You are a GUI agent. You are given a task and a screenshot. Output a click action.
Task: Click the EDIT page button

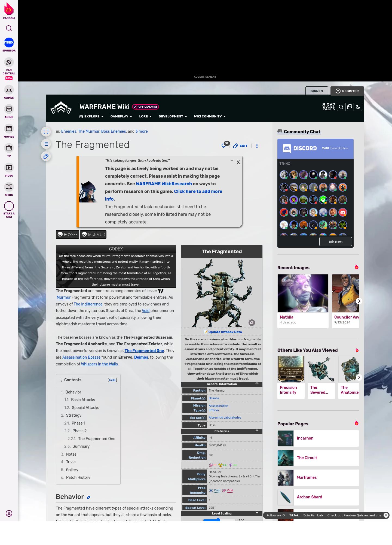click(x=240, y=146)
